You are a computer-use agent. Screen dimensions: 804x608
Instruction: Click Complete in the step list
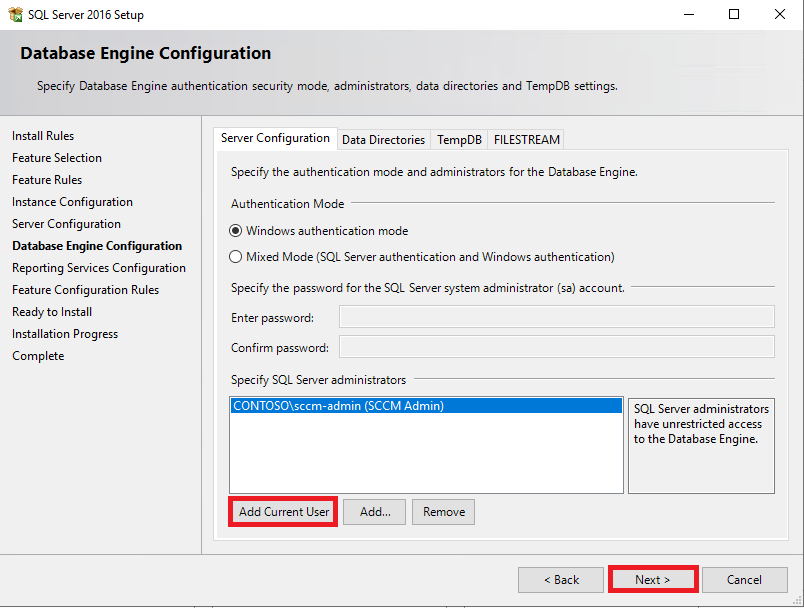tap(38, 356)
